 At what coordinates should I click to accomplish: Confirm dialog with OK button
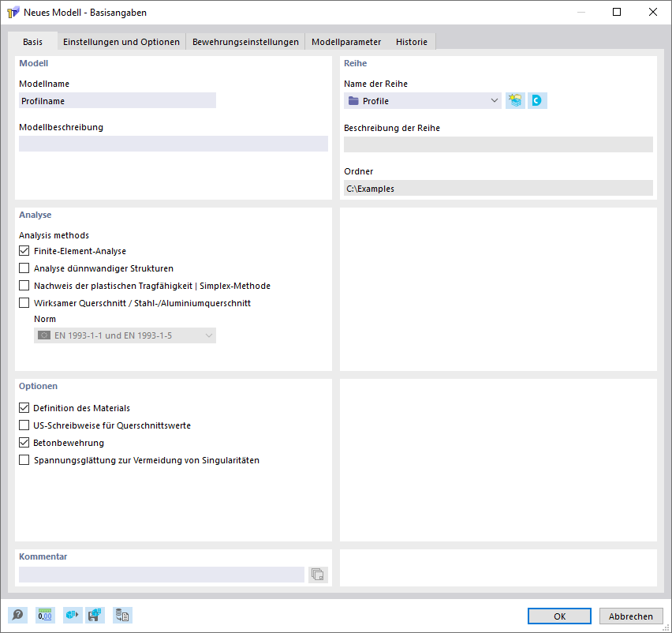(559, 616)
